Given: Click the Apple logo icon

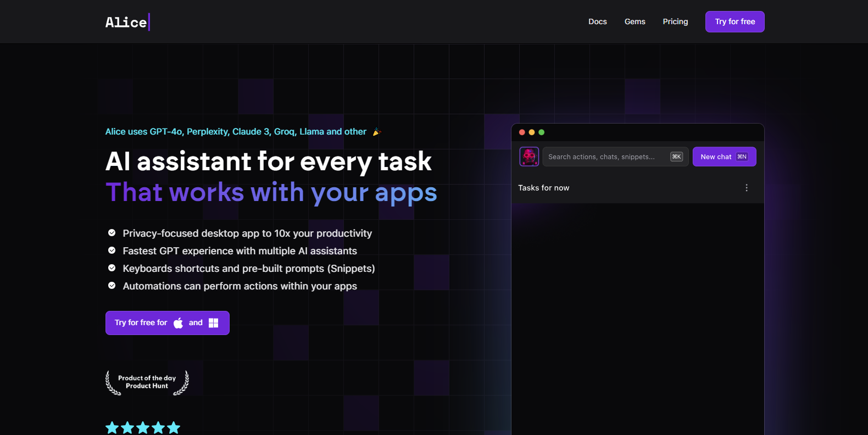Looking at the screenshot, I should tap(178, 323).
